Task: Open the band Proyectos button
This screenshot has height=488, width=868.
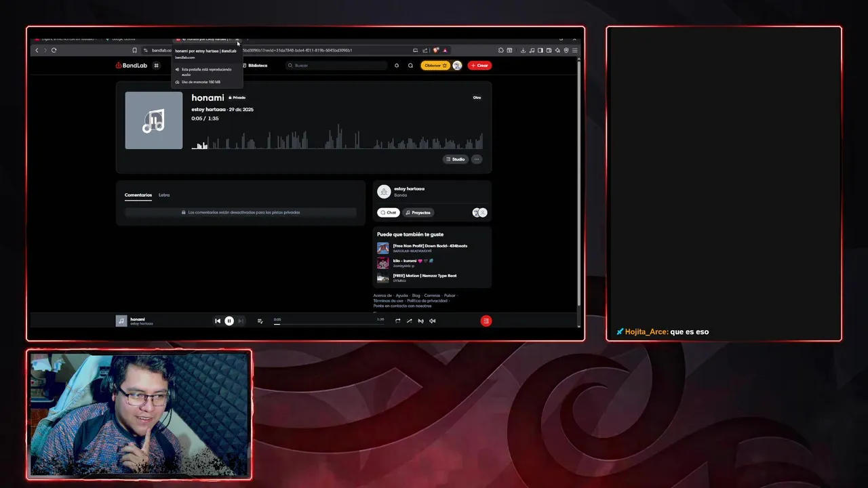Action: click(x=418, y=213)
